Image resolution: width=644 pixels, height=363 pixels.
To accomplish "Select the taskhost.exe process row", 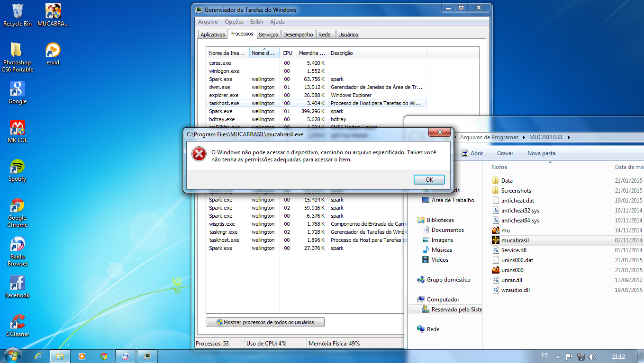I will [224, 103].
